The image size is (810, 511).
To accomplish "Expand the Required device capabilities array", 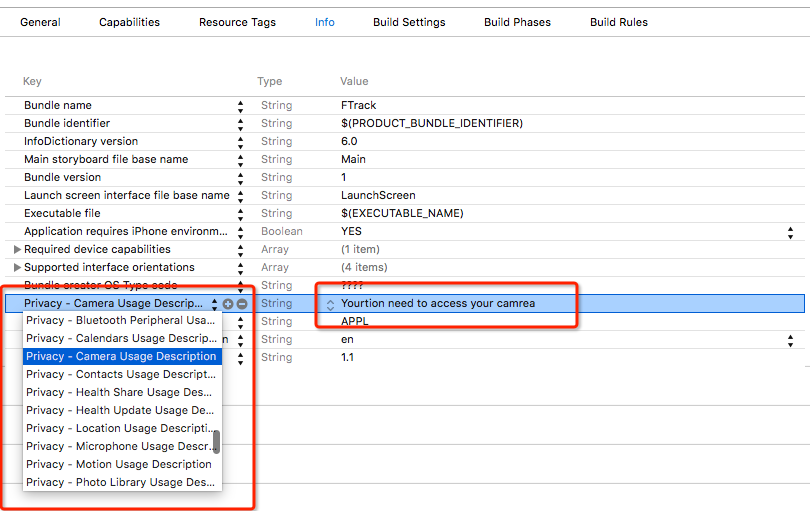I will (x=16, y=250).
